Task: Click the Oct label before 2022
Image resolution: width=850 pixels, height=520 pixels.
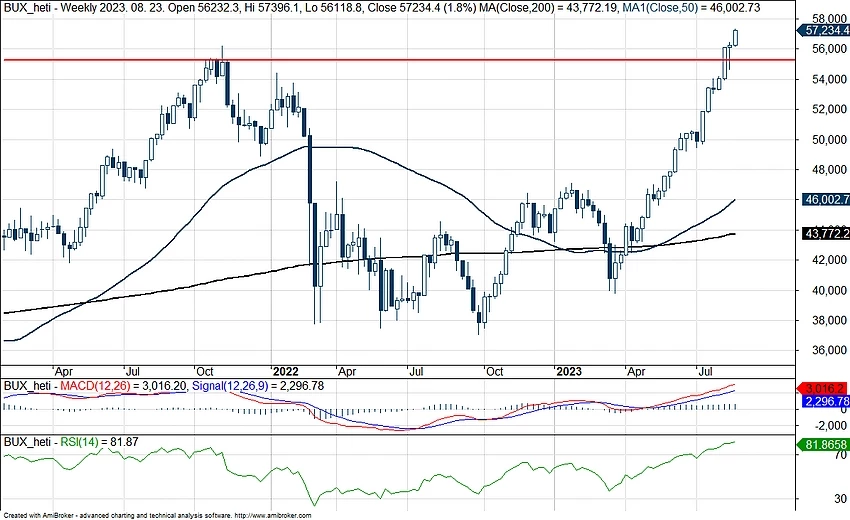Action: pos(204,371)
